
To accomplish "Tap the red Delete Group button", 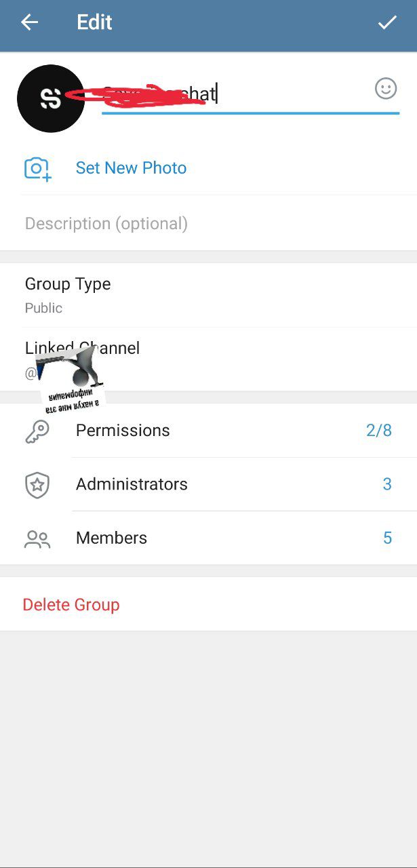I will tap(71, 604).
